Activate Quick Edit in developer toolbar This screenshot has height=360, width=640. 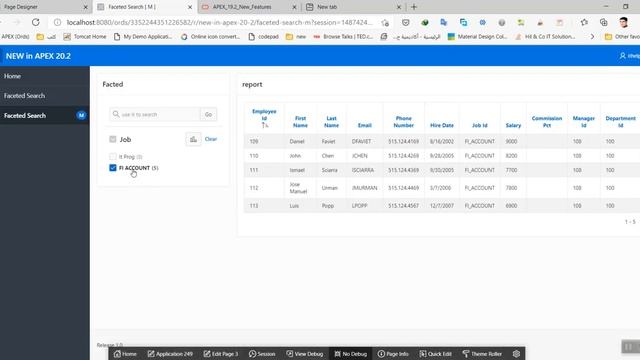click(436, 354)
